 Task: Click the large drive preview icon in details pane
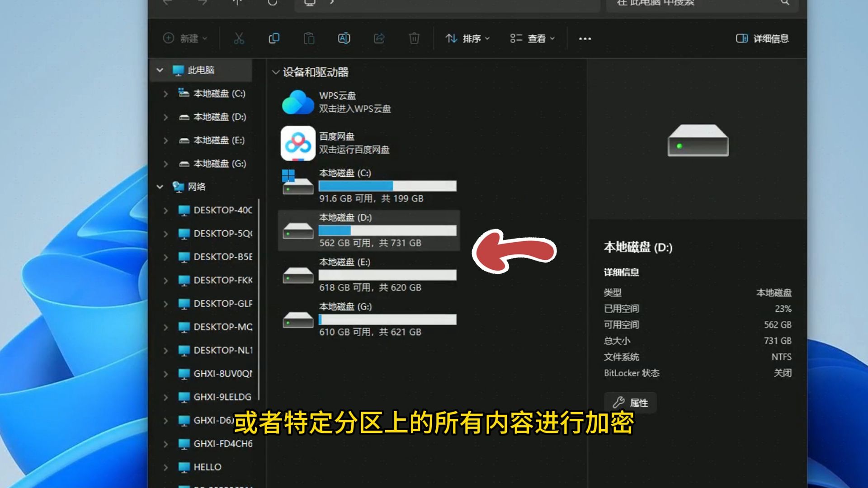(698, 141)
